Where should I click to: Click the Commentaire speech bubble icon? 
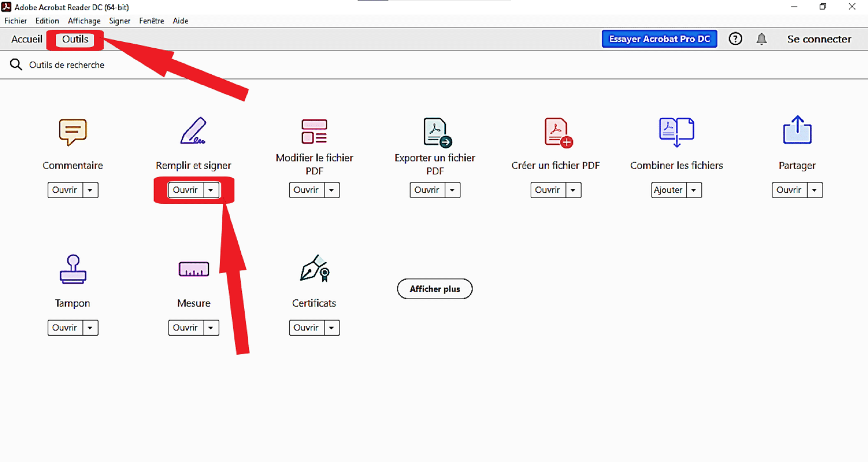pos(73,132)
